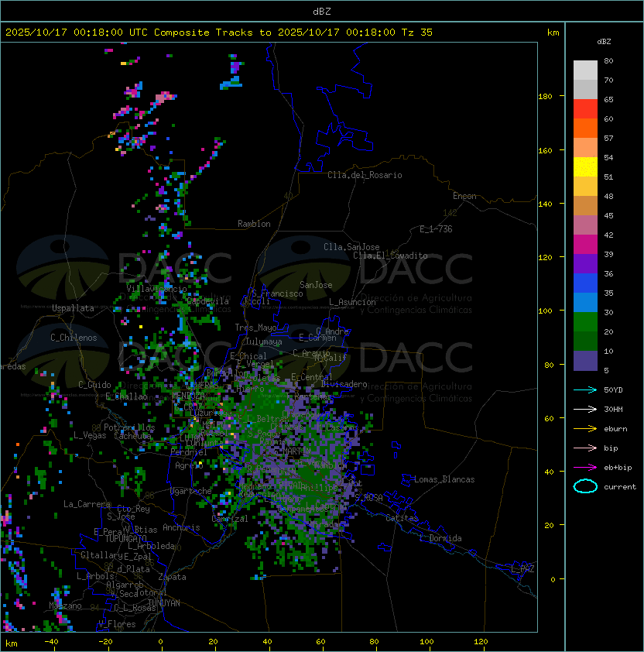This screenshot has width=644, height=652.
Task: Click the 'dBZ' title at top center
Action: [x=322, y=12]
